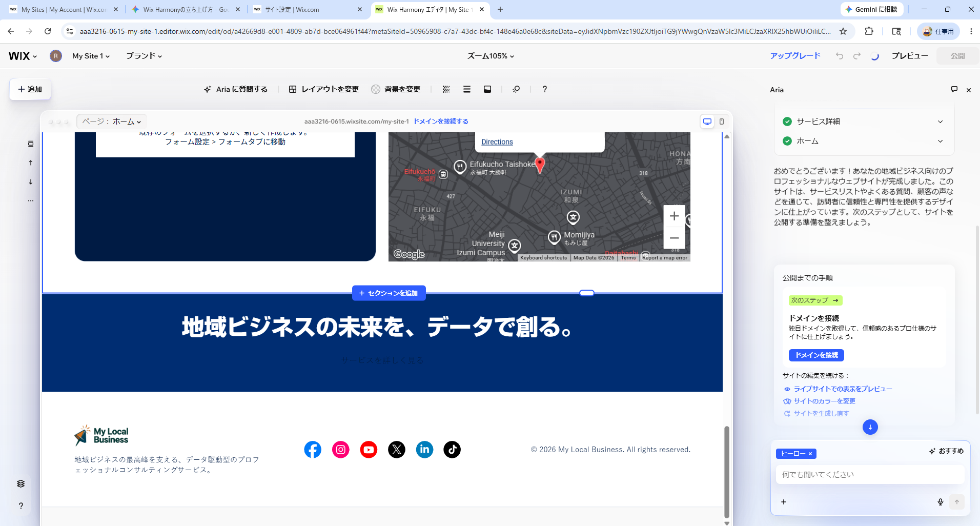Open a new browser tab
The width and height of the screenshot is (980, 526).
click(500, 9)
